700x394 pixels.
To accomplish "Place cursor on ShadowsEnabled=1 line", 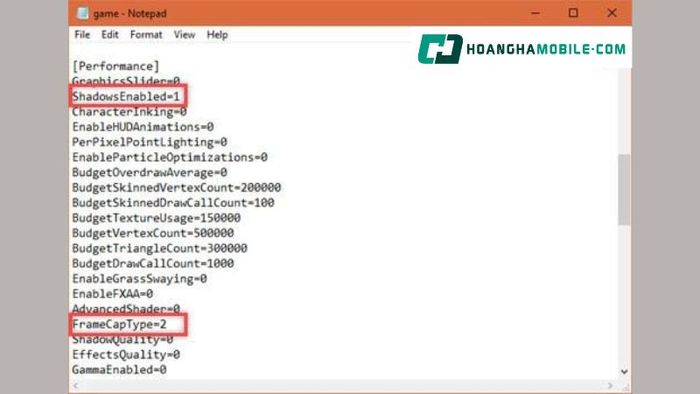I will coord(126,96).
